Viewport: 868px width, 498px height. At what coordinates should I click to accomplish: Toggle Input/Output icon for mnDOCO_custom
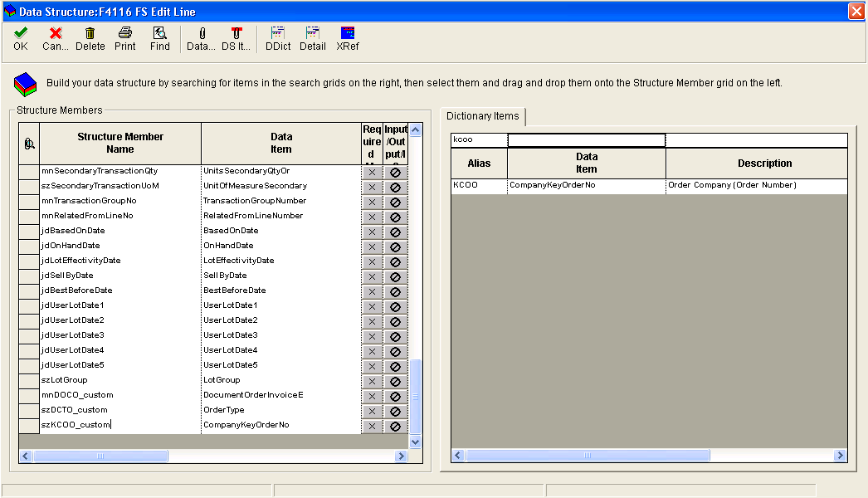click(395, 397)
